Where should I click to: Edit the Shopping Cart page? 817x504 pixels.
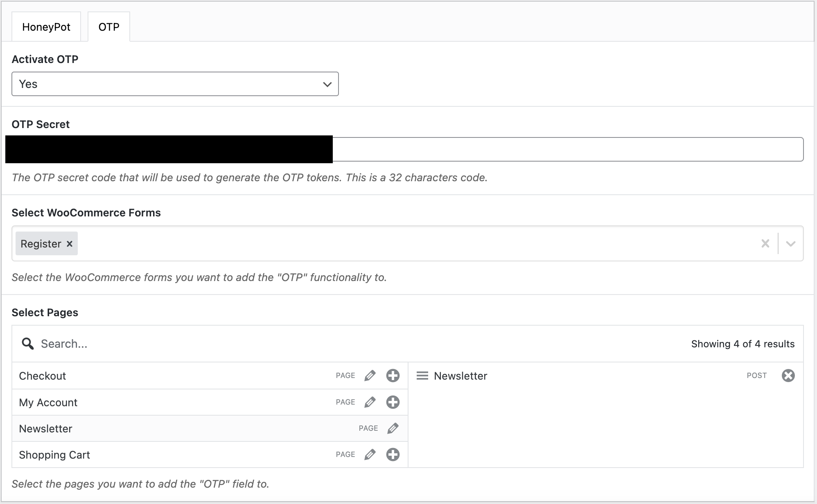(x=370, y=454)
